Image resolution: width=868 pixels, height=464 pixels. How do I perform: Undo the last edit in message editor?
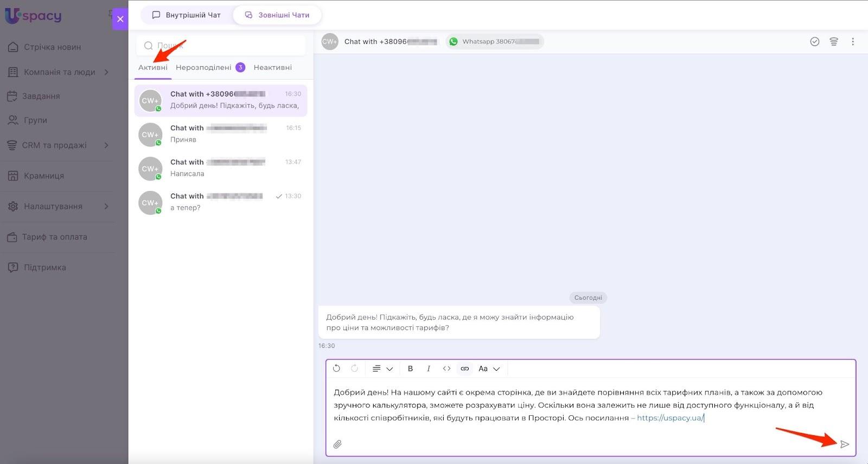pos(336,369)
